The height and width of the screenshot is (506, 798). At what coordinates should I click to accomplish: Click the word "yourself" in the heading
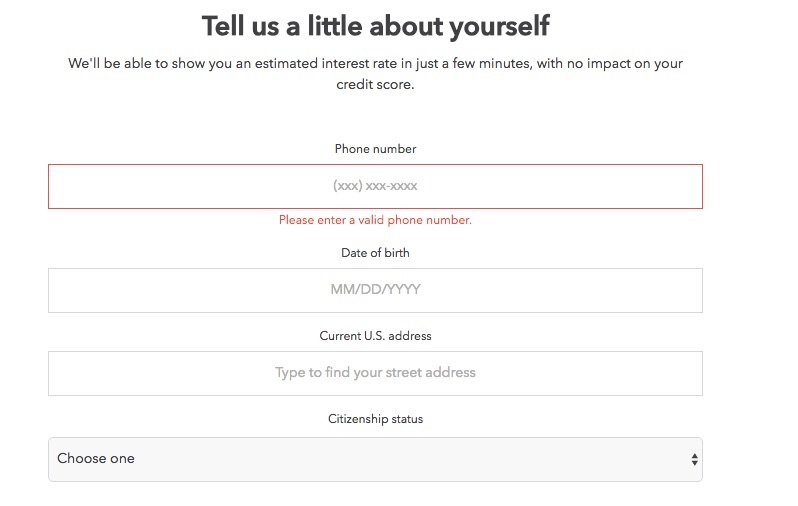(507, 25)
